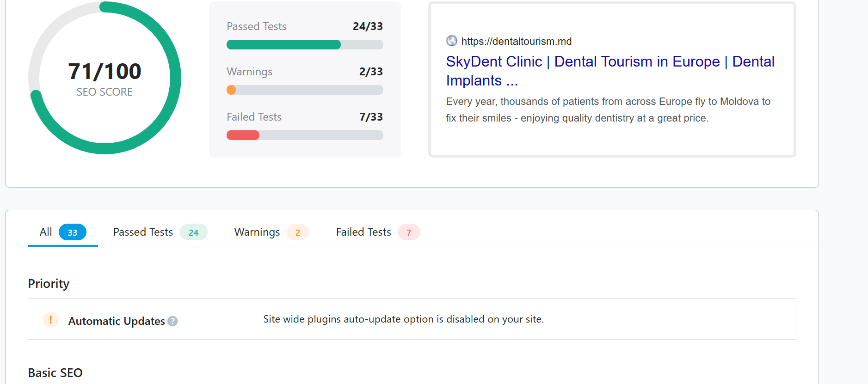Click the 71/100 SEO score circle

[105, 78]
